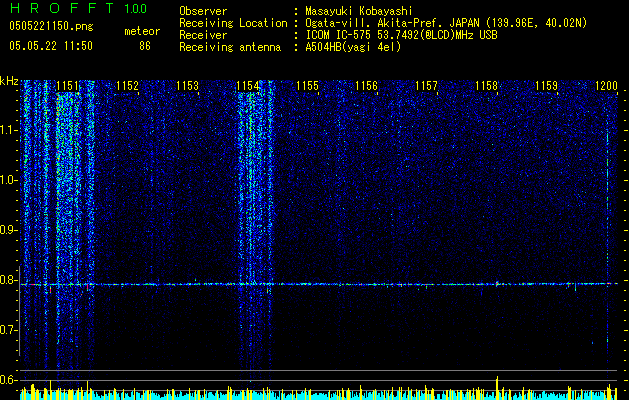Click the 'meteor' label
Viewport: 629px width, 400px height.
(x=142, y=31)
